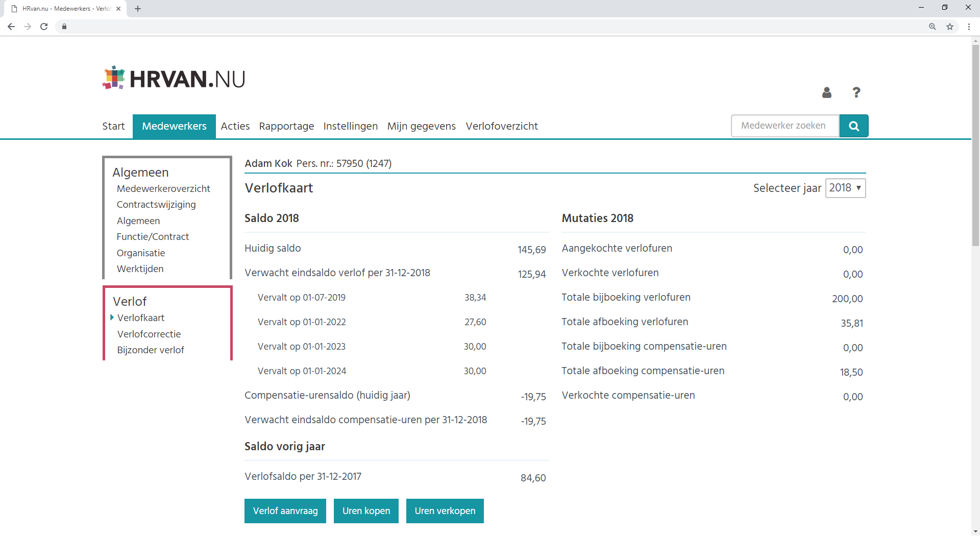
Task: Open the browser zoom icon
Action: point(933,27)
